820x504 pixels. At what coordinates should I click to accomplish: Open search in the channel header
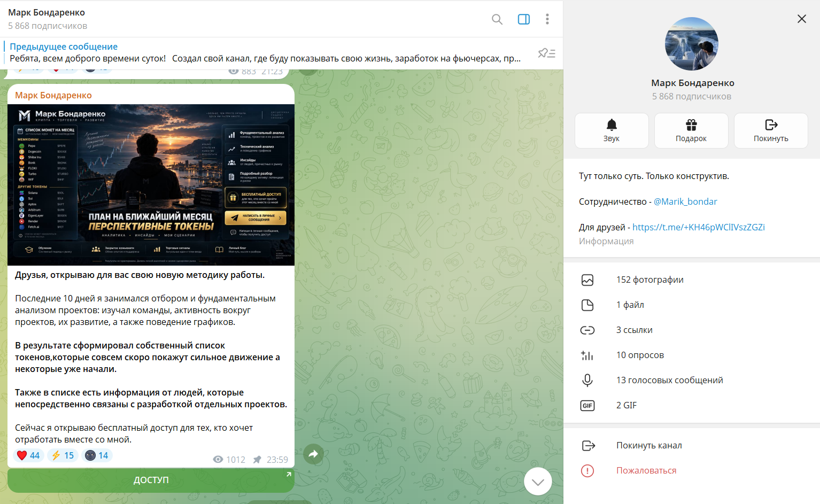[x=497, y=19]
